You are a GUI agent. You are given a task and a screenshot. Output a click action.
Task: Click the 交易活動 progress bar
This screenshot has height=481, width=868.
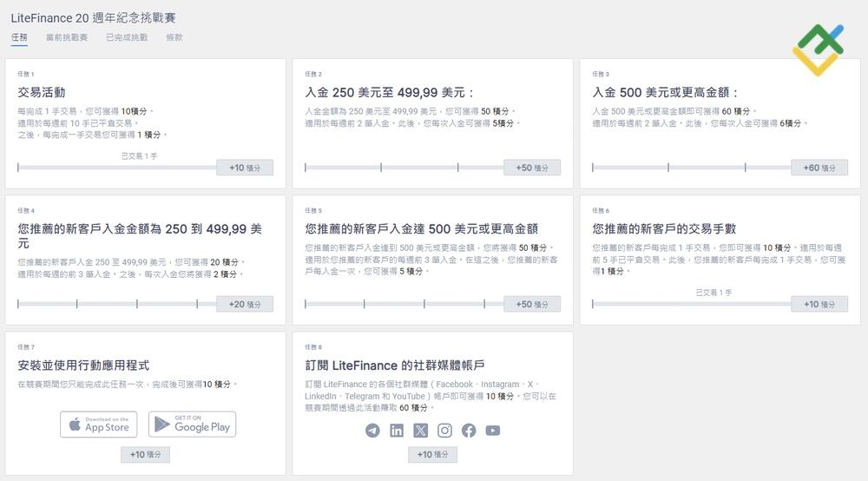(x=117, y=168)
